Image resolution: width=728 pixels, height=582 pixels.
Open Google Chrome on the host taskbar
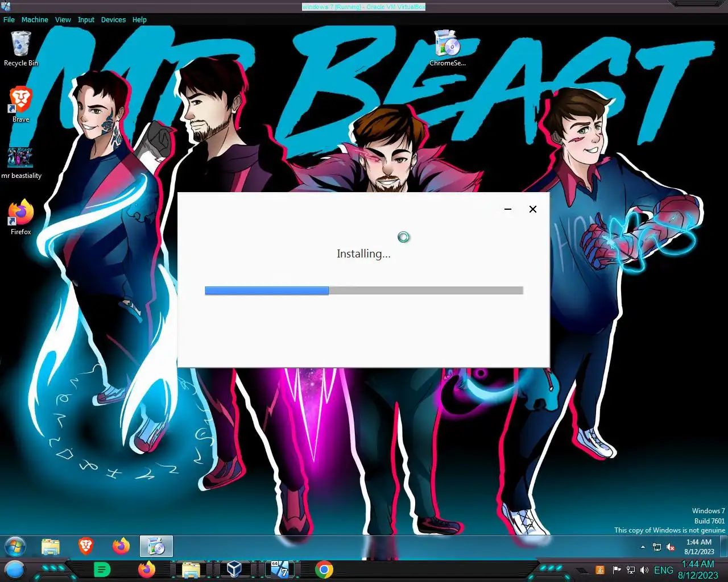(324, 569)
